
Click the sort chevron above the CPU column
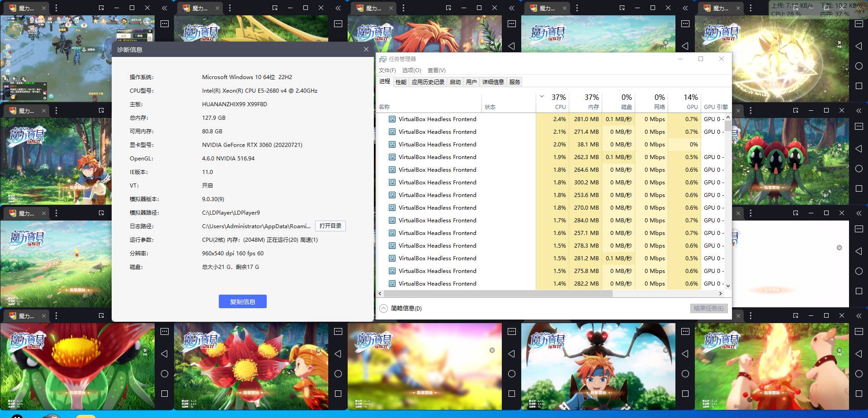click(x=542, y=97)
